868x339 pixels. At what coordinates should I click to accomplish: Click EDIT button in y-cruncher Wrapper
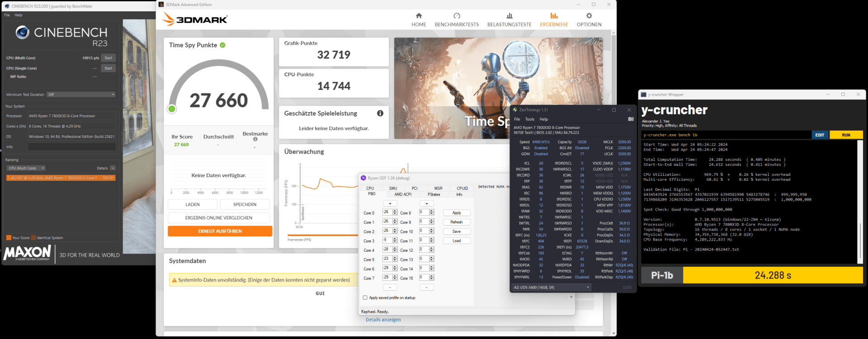pos(820,135)
